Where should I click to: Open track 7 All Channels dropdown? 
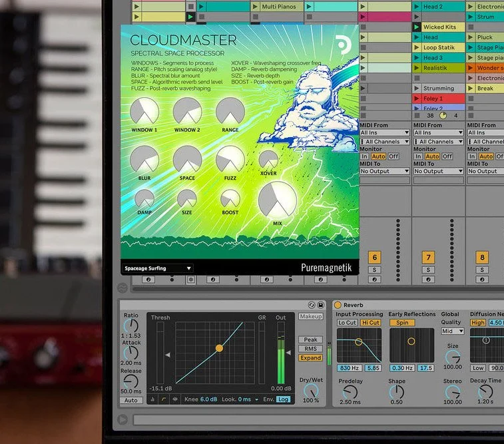point(439,142)
